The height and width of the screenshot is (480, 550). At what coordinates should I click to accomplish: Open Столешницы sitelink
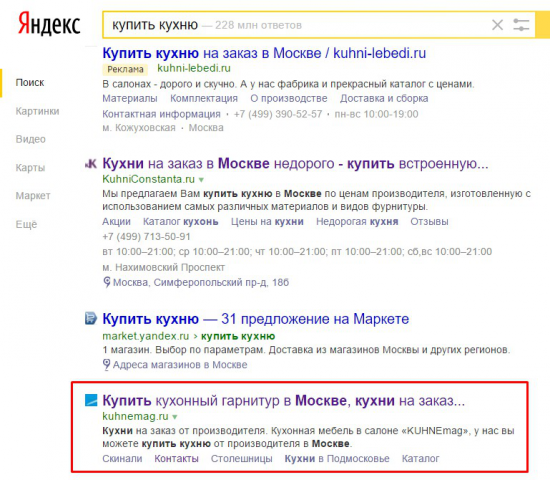click(x=241, y=459)
